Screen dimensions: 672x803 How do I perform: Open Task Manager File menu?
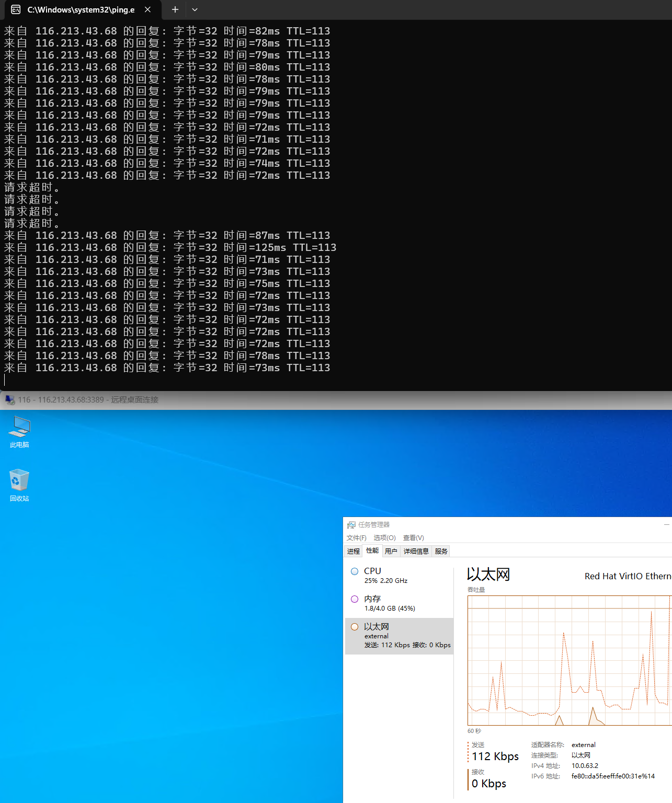[x=356, y=537]
